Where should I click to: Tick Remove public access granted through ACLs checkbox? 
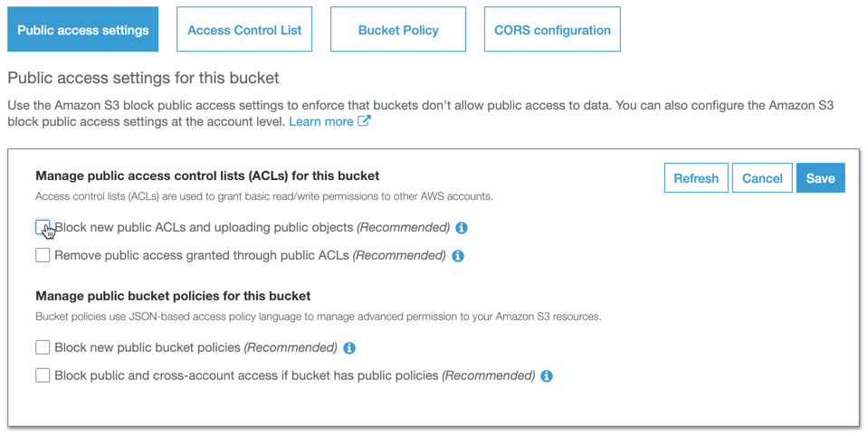point(43,255)
